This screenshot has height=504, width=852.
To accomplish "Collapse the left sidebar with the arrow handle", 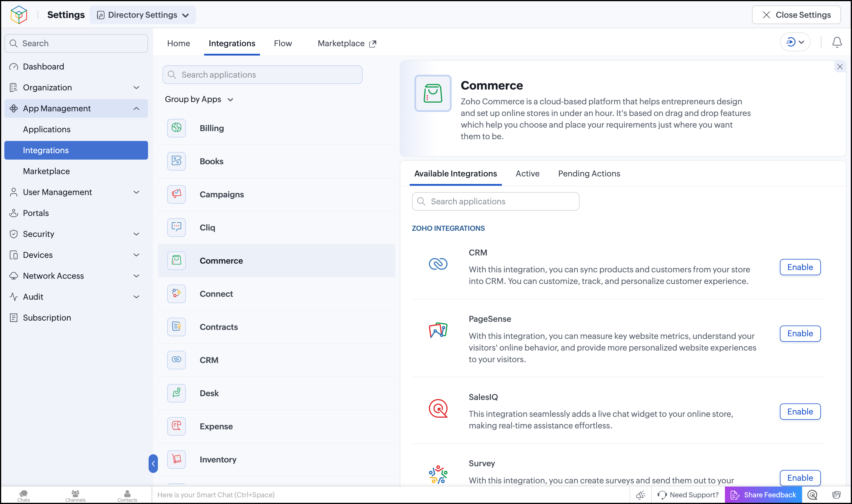I will point(153,463).
